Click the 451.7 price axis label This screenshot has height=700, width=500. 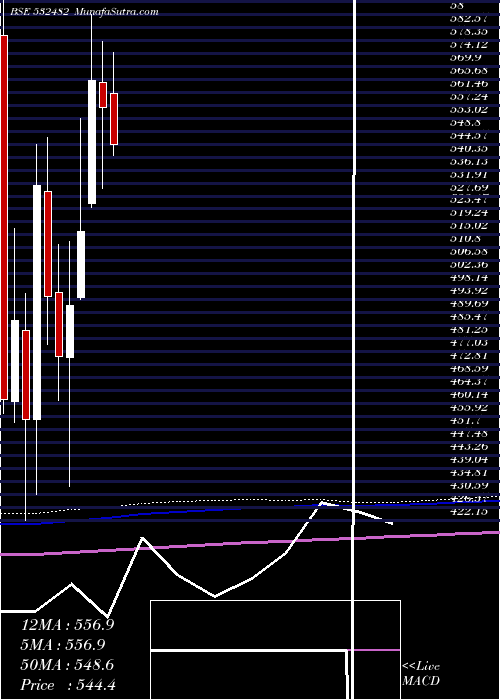tap(467, 420)
